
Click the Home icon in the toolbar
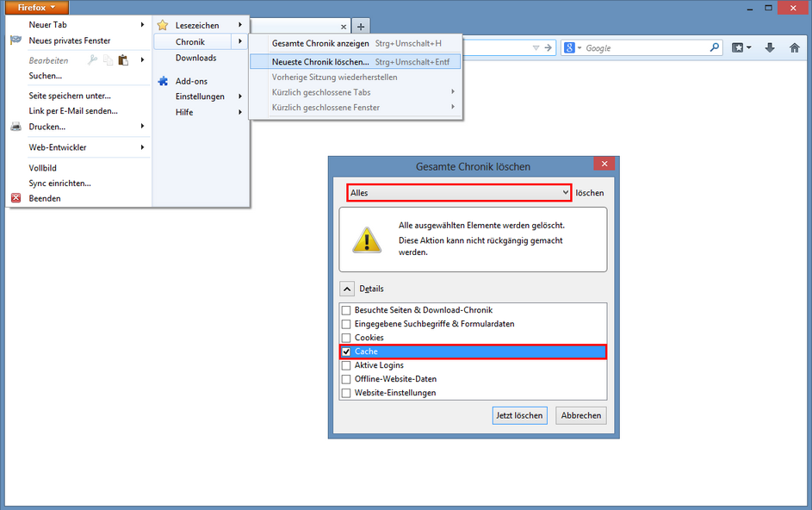(x=794, y=47)
